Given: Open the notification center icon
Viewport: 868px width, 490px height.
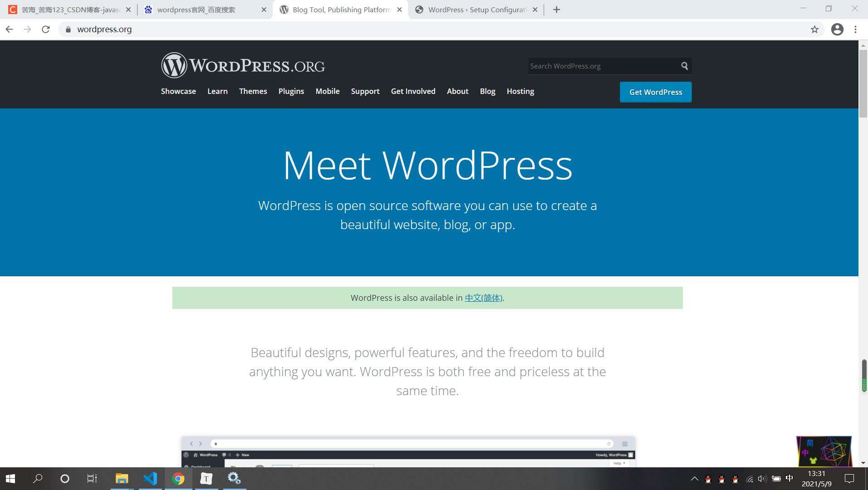Looking at the screenshot, I should coord(849,479).
